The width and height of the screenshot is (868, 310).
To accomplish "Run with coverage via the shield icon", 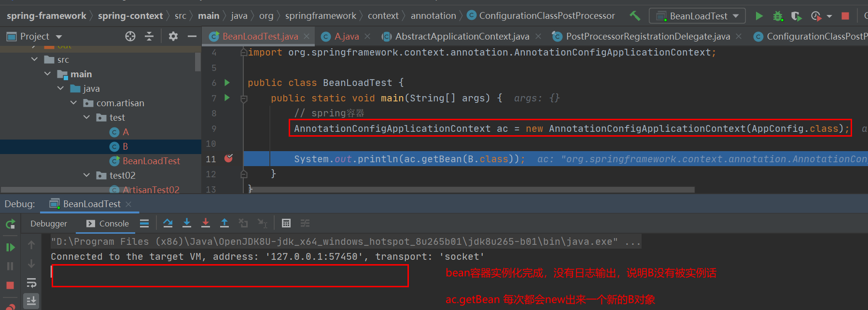I will click(797, 16).
